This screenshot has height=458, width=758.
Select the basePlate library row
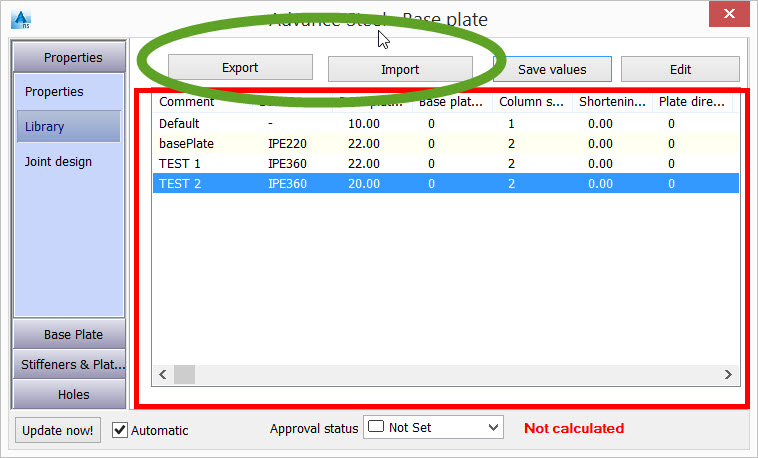(446, 144)
